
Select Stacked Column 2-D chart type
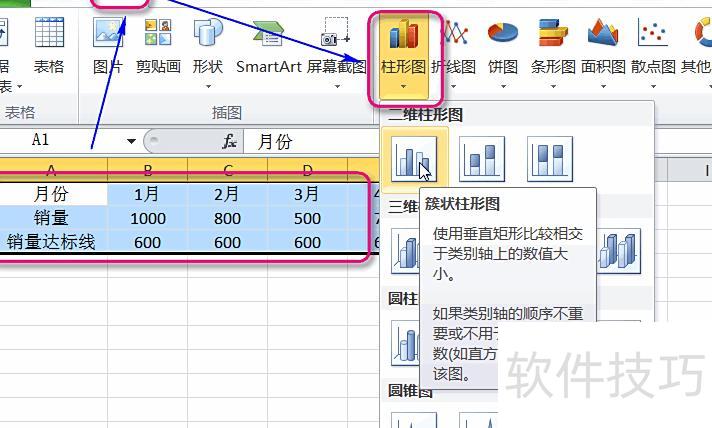click(482, 159)
